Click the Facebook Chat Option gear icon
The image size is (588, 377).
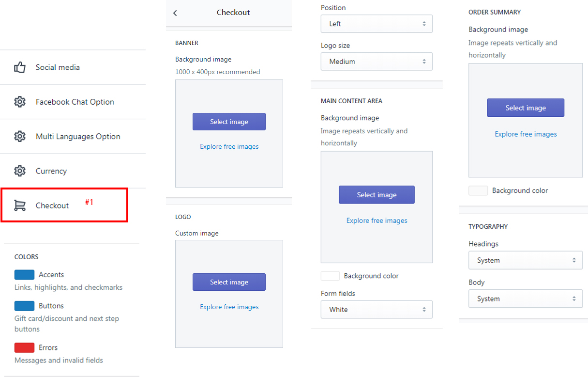tap(20, 102)
